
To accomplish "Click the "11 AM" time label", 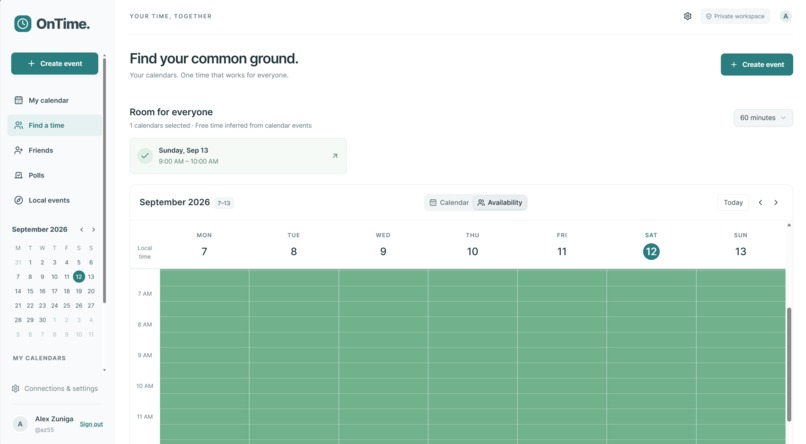I will [x=145, y=417].
